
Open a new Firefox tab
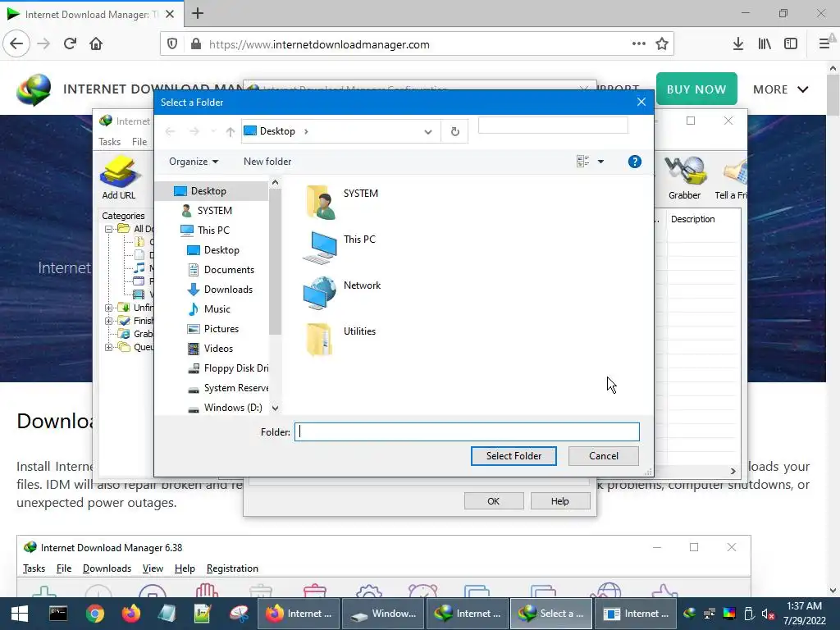pyautogui.click(x=198, y=13)
